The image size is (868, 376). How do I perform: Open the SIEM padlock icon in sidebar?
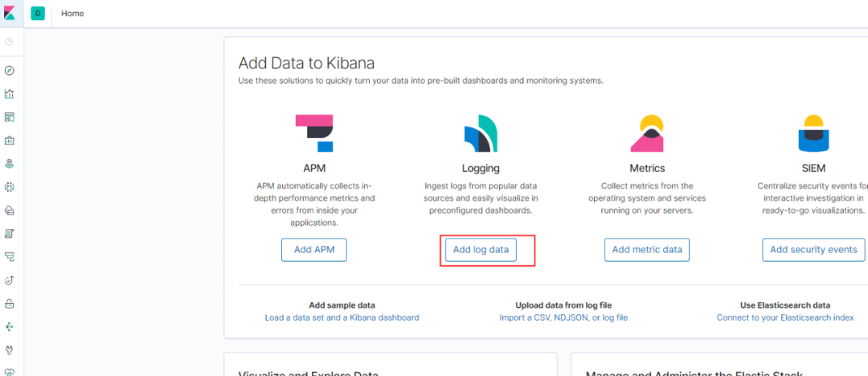point(10,304)
